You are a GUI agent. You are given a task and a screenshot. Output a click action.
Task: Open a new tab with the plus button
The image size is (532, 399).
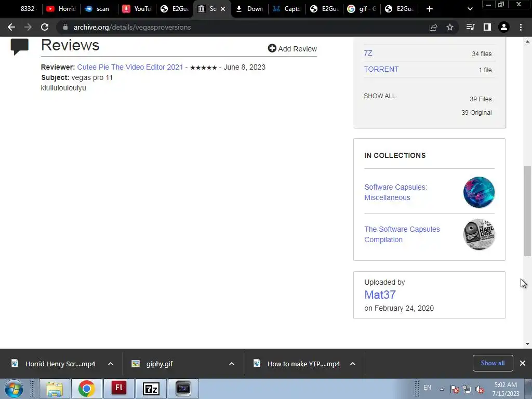click(x=430, y=9)
